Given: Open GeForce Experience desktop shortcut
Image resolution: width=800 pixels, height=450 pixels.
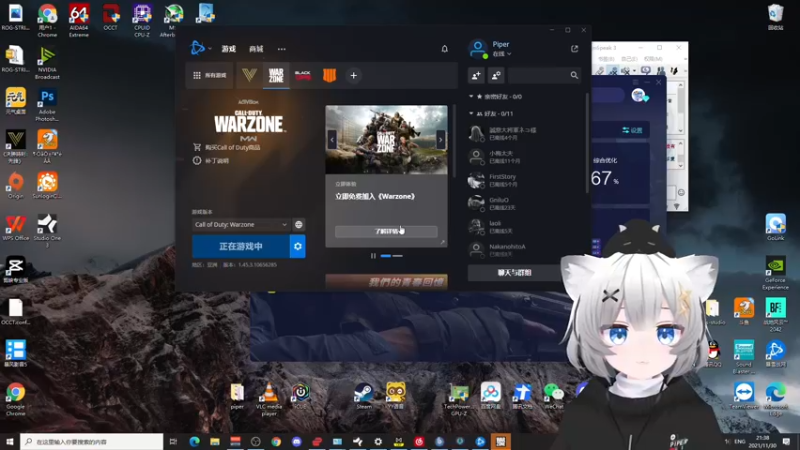Looking at the screenshot, I should pos(776,273).
